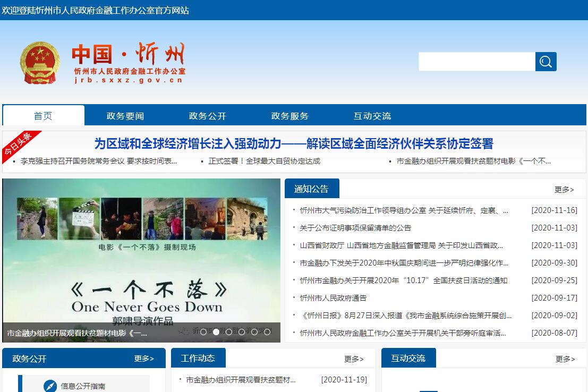Click the national emblem logo
Image resolution: width=588 pixels, height=392 pixels.
click(40, 63)
